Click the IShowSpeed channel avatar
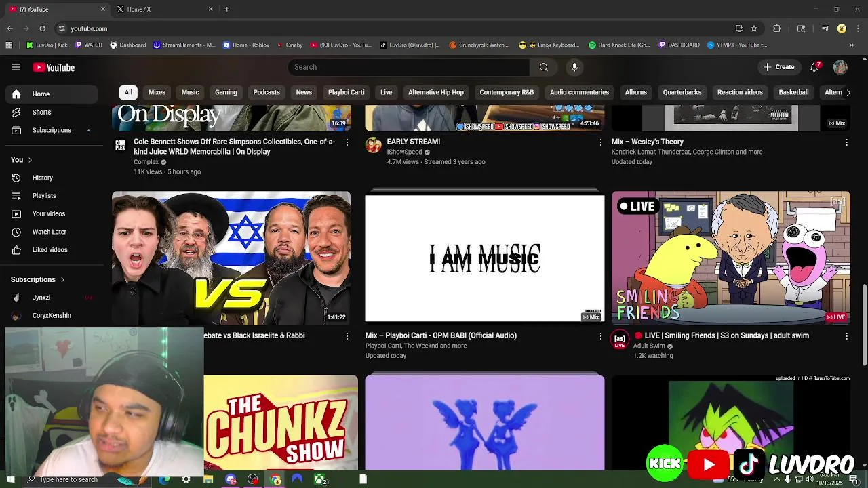The width and height of the screenshot is (868, 488). 373,145
